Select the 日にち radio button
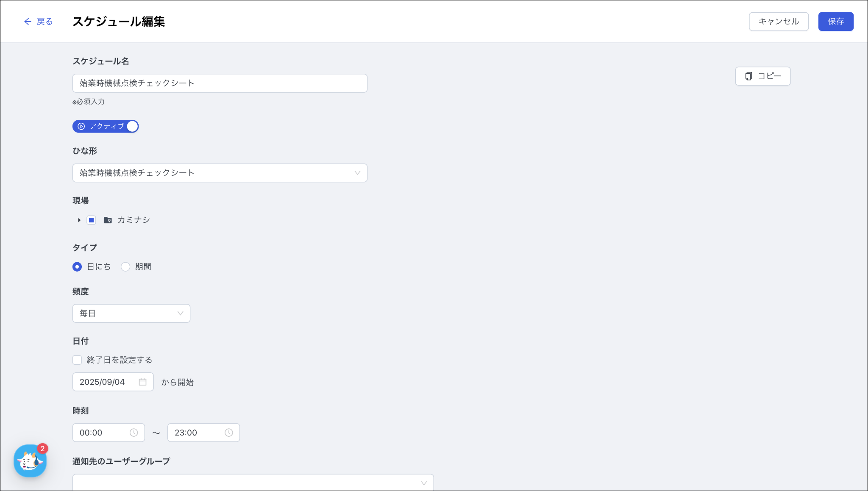The height and width of the screenshot is (491, 868). point(77,267)
